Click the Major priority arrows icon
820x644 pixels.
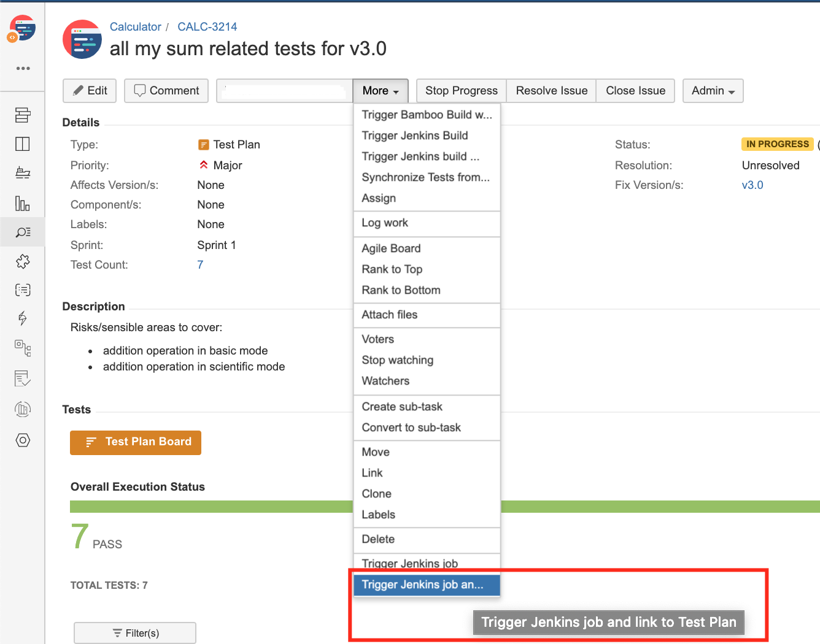pos(204,165)
